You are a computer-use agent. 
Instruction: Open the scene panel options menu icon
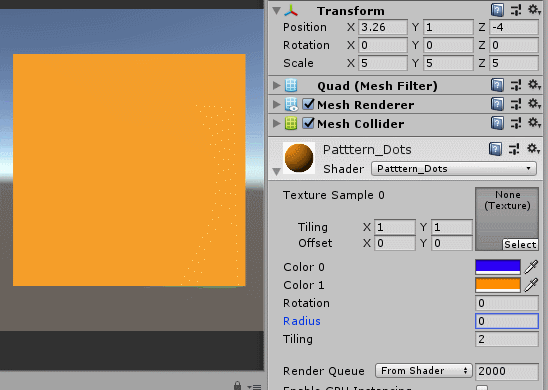[255, 387]
